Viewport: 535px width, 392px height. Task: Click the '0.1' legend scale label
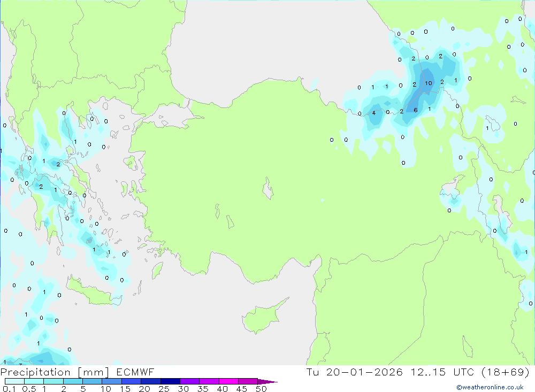[x=9, y=389]
